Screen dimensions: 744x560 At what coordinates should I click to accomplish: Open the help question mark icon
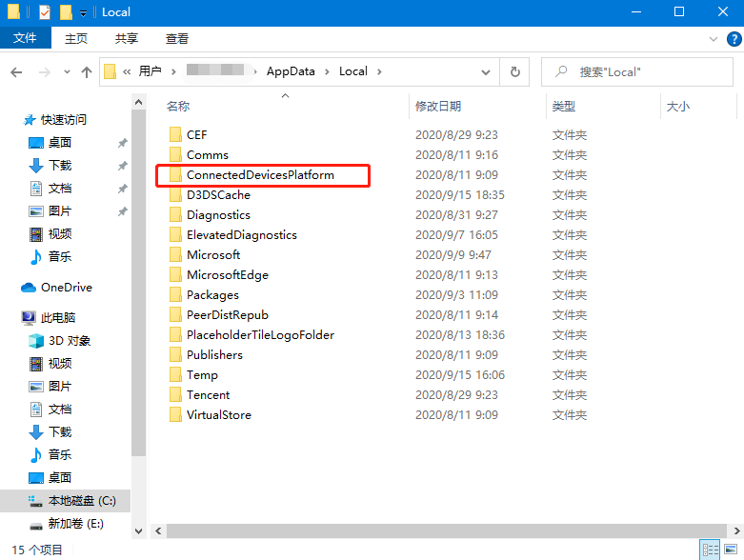click(x=733, y=38)
